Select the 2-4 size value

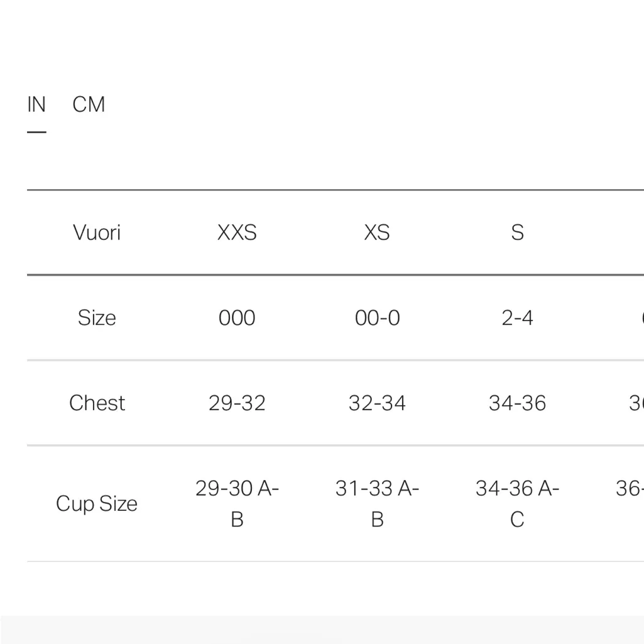coord(516,318)
